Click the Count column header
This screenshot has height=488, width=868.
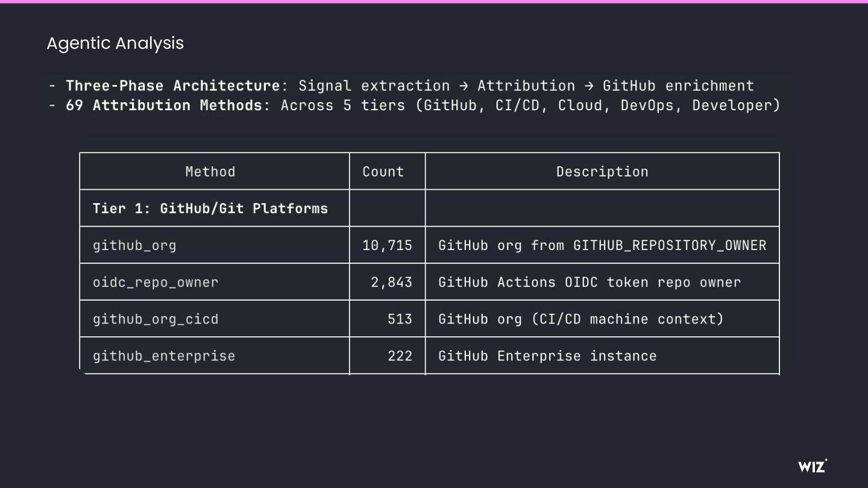[383, 172]
